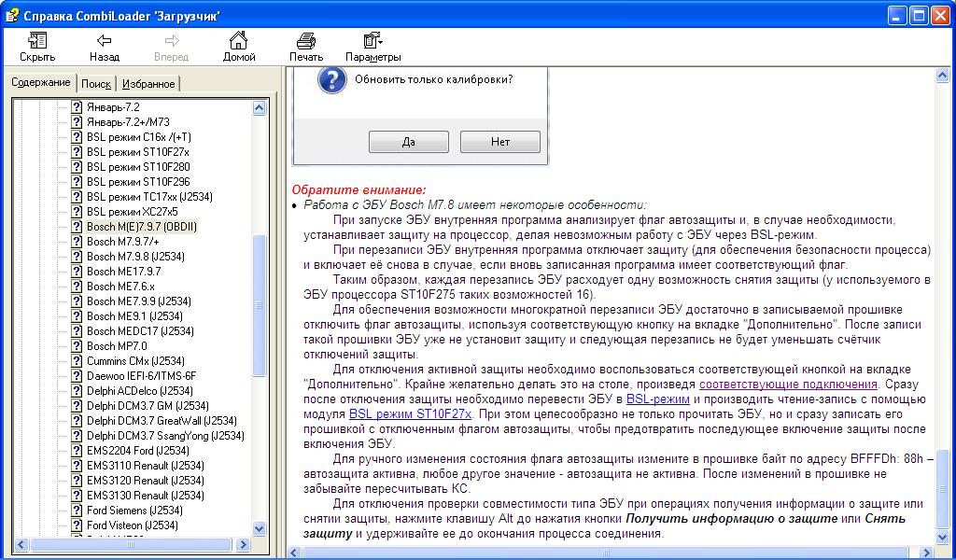Click the question page icon beside Bosch MP7.0
The height and width of the screenshot is (560, 956).
coord(77,346)
